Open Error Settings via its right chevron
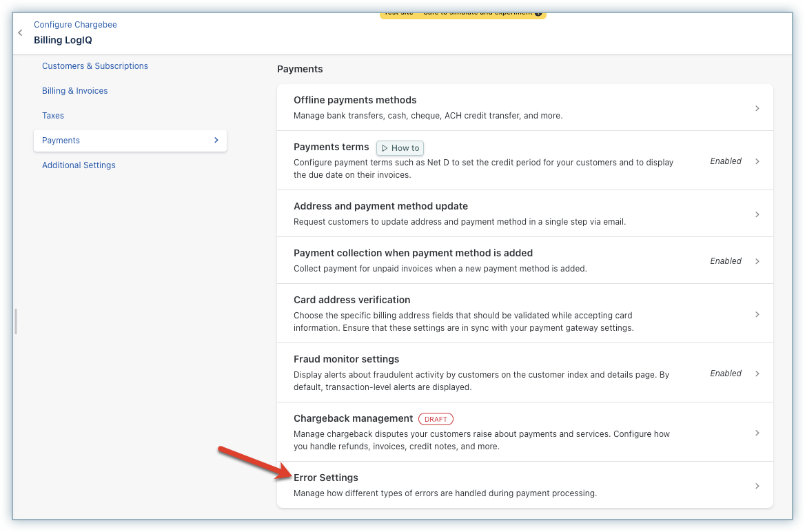 pos(757,484)
